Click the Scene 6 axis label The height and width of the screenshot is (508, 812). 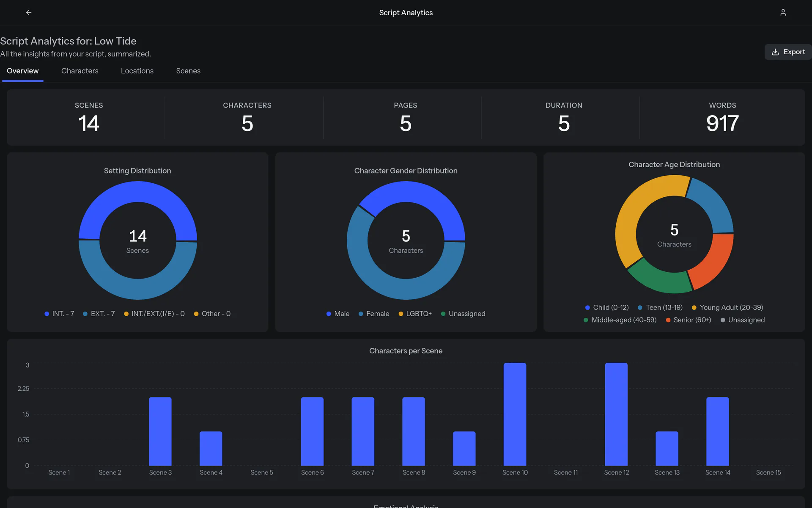pyautogui.click(x=313, y=472)
